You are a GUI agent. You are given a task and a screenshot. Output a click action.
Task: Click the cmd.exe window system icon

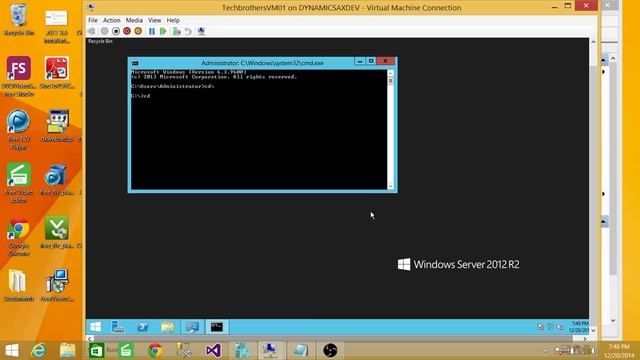pyautogui.click(x=135, y=63)
